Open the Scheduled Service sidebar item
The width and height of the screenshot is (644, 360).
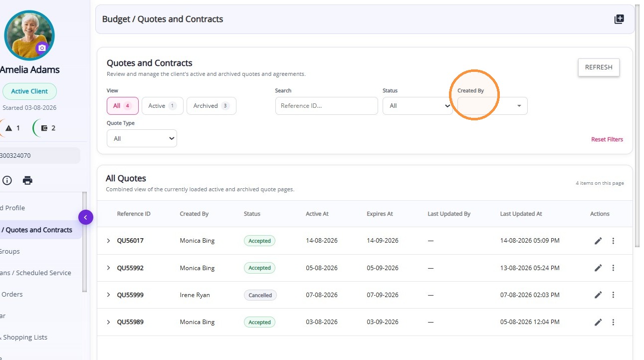tap(37, 273)
